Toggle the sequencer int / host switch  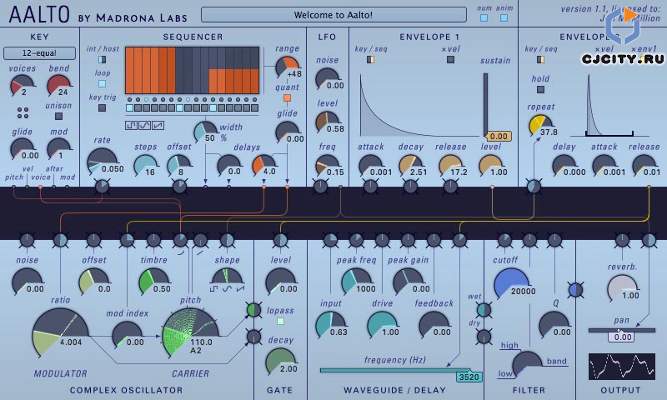102,59
